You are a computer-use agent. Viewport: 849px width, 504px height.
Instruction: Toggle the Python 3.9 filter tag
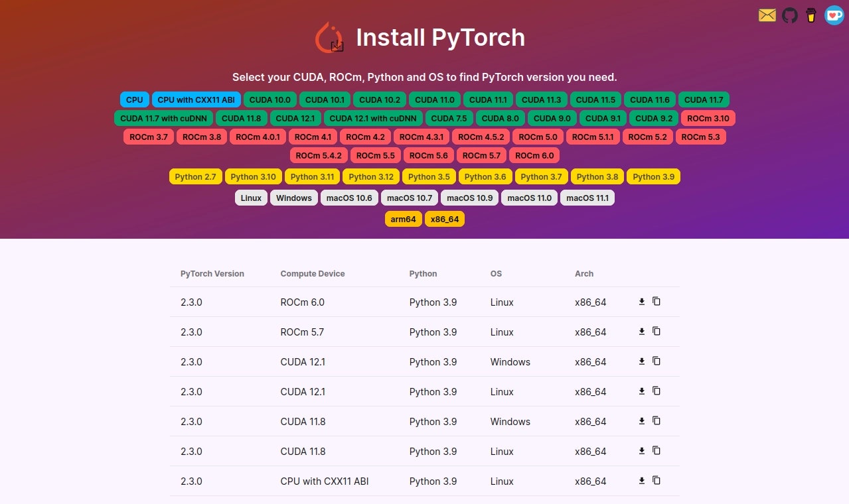654,177
